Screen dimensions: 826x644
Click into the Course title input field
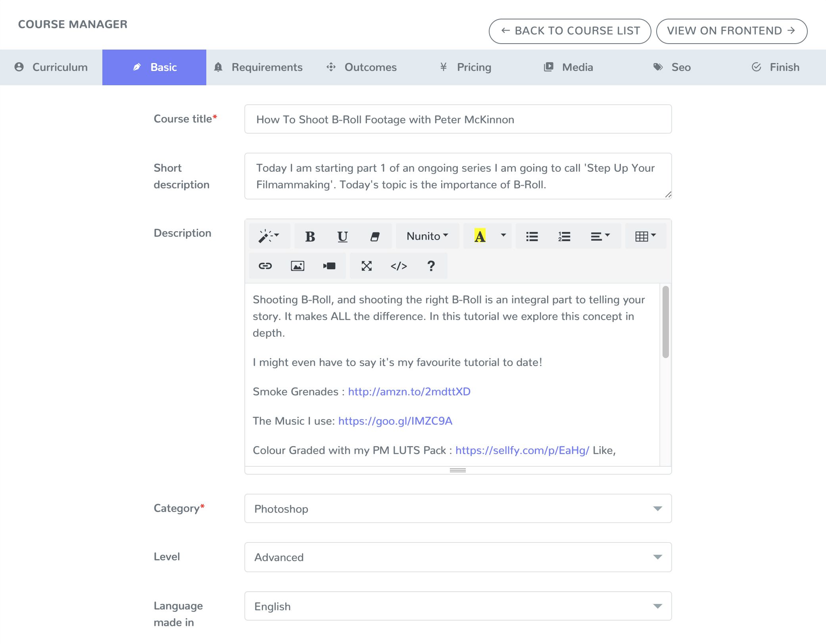(458, 119)
